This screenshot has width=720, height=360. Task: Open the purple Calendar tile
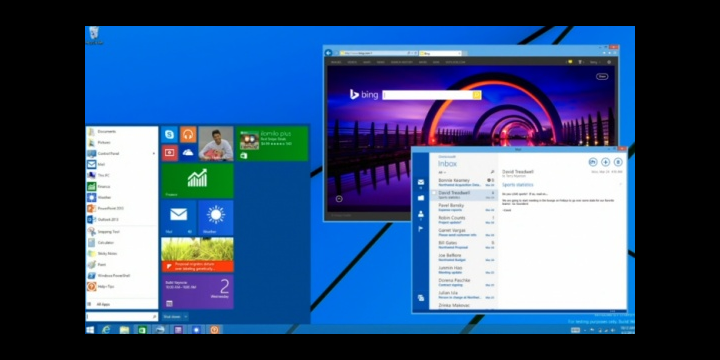[197, 292]
